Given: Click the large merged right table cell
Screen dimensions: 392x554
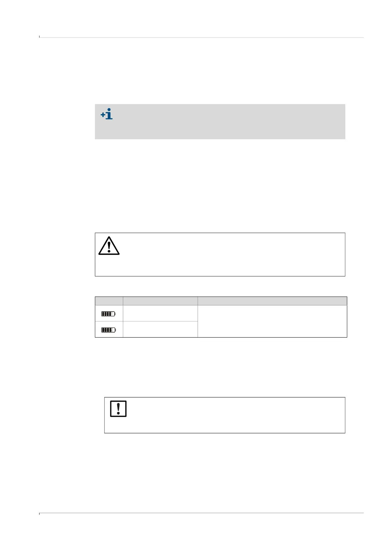Looking at the screenshot, I should click(272, 321).
